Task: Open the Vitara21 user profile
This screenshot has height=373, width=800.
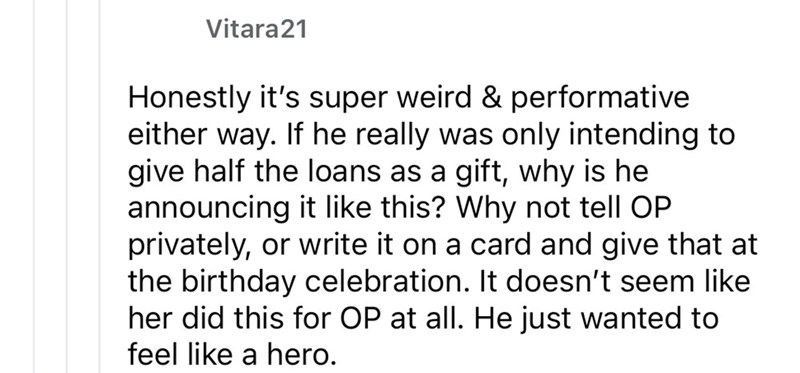Action: 257,29
